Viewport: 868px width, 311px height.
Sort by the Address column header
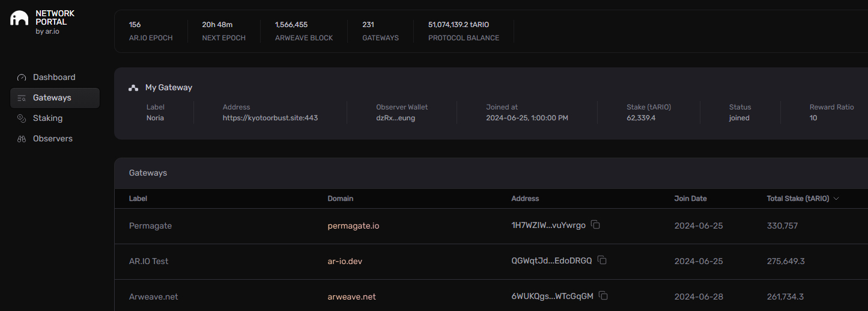pos(525,199)
